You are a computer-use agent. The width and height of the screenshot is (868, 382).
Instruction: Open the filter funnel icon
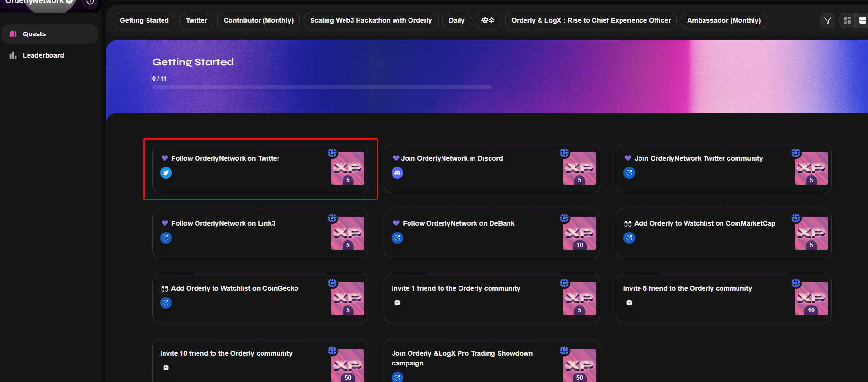pyautogui.click(x=828, y=20)
